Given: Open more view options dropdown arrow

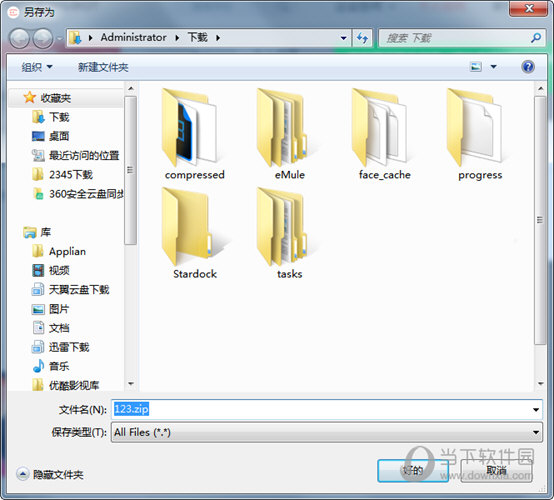Looking at the screenshot, I should tap(494, 66).
